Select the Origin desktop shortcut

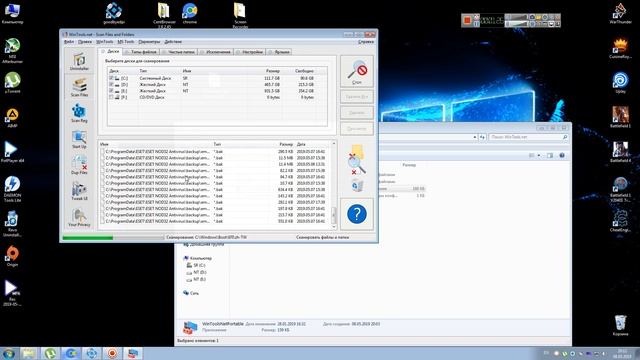point(12,257)
